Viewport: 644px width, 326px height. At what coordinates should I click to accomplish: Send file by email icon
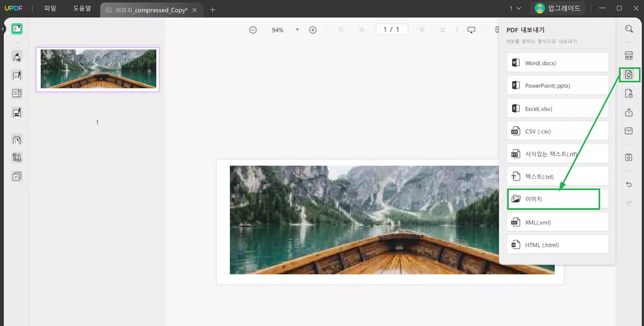coord(629,131)
